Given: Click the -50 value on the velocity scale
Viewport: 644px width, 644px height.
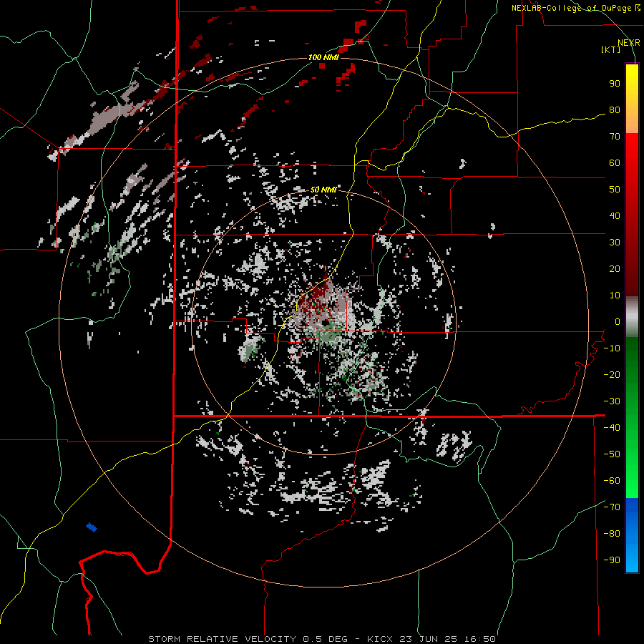Looking at the screenshot, I should 612,454.
